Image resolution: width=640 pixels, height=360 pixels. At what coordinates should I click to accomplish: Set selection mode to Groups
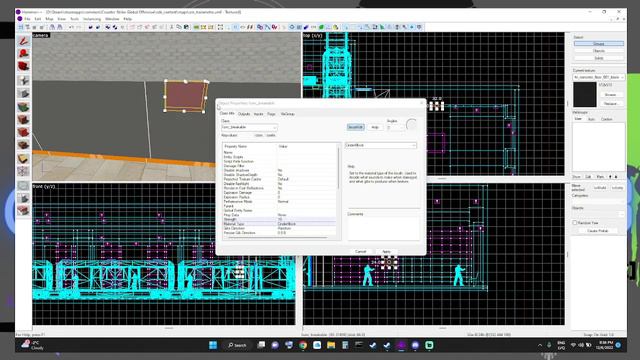coord(599,44)
